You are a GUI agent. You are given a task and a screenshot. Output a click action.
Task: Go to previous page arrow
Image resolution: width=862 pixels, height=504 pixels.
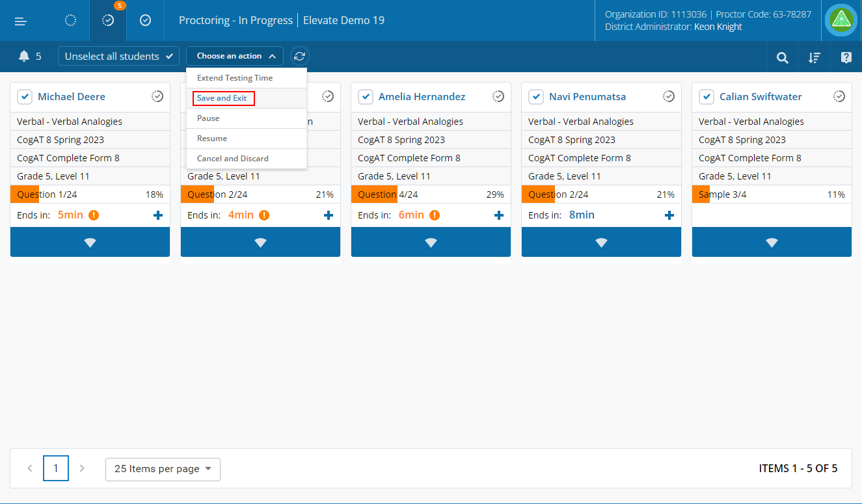point(30,468)
